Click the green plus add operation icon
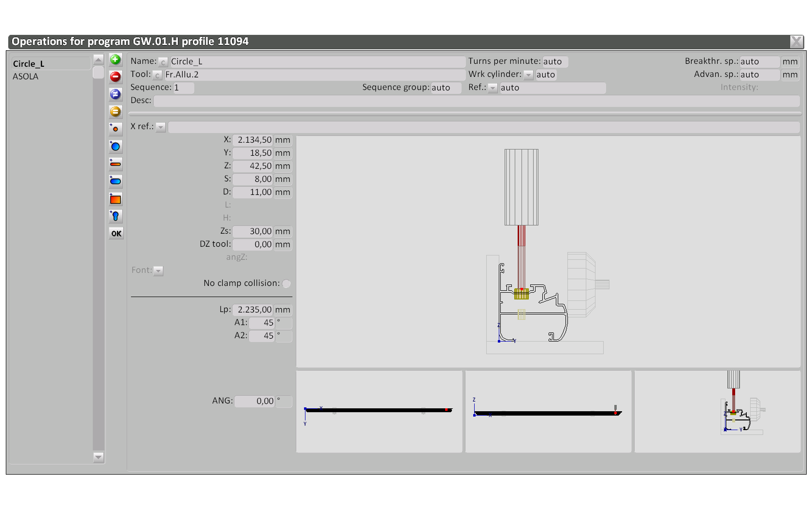 pos(116,60)
